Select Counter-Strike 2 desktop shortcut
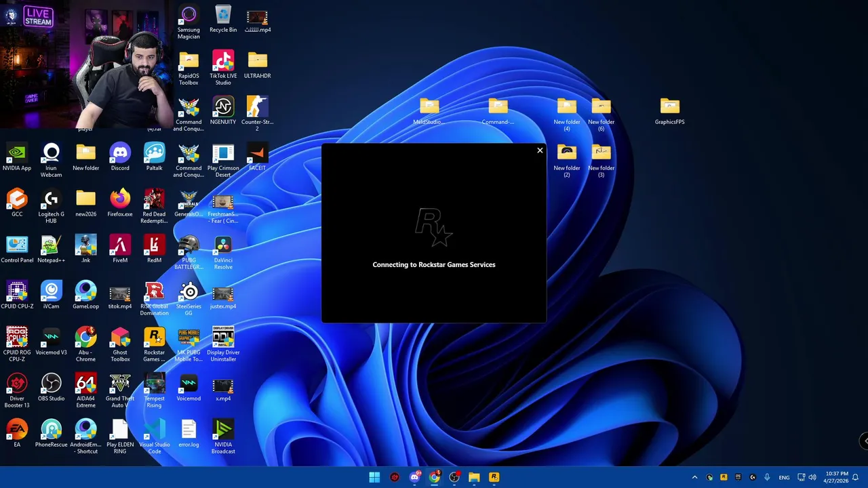This screenshot has width=868, height=488. pos(257,115)
